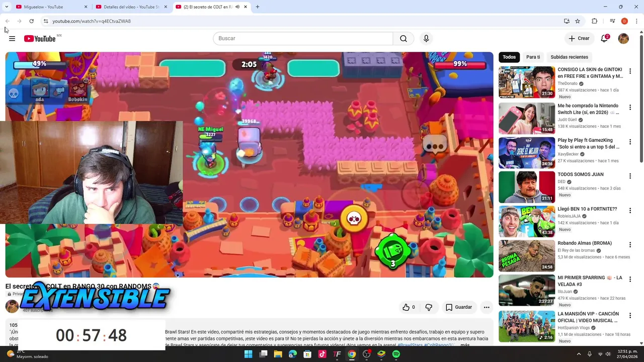The width and height of the screenshot is (644, 362).
Task: Open options for CONSIGO LA SKIN video
Action: (x=630, y=72)
